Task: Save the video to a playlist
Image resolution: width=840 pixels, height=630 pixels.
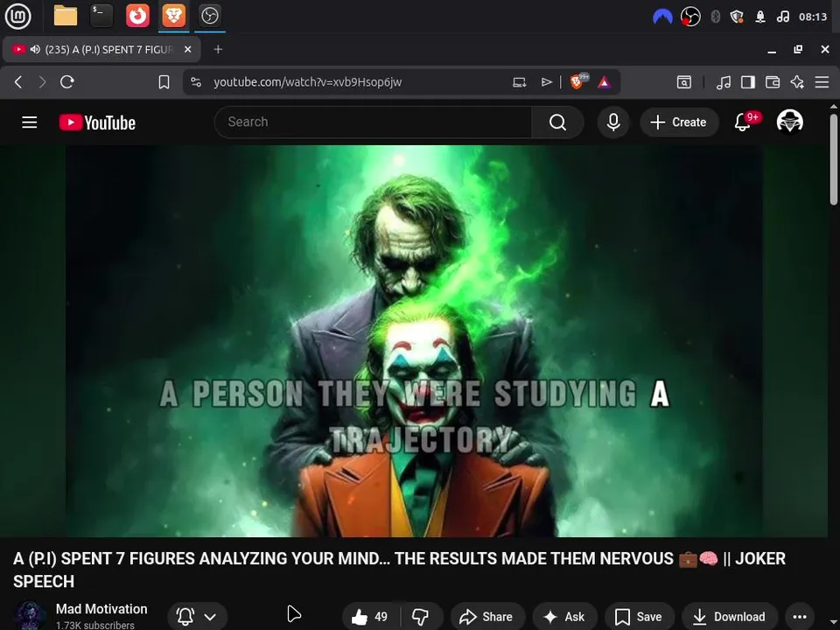Action: [639, 617]
